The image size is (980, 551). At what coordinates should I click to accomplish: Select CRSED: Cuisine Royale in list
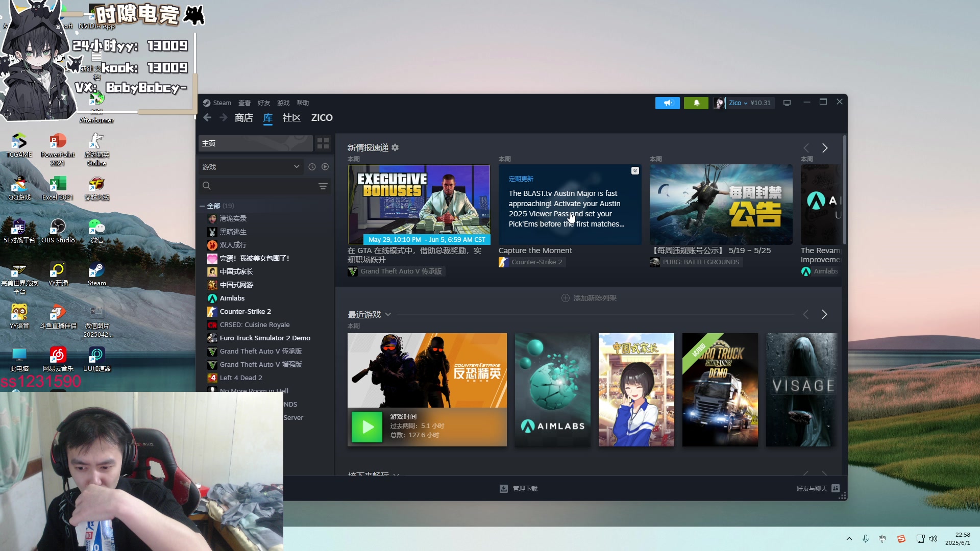255,325
